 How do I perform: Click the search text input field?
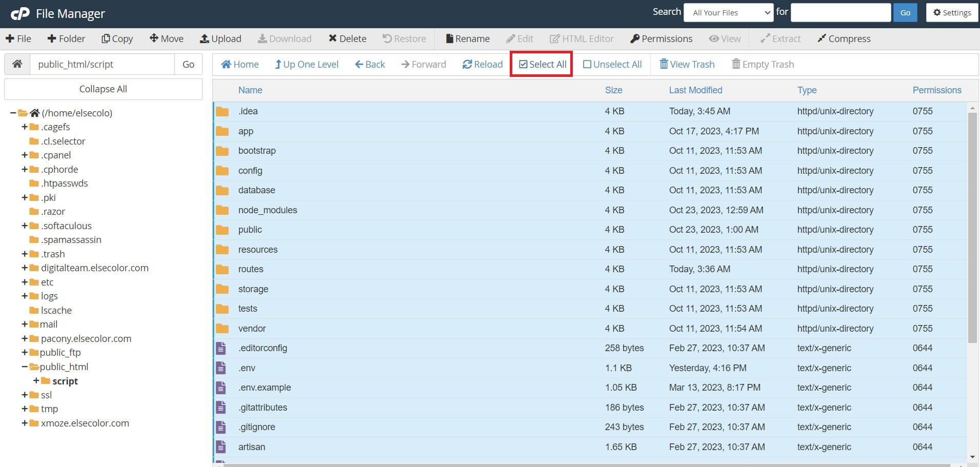click(x=841, y=13)
